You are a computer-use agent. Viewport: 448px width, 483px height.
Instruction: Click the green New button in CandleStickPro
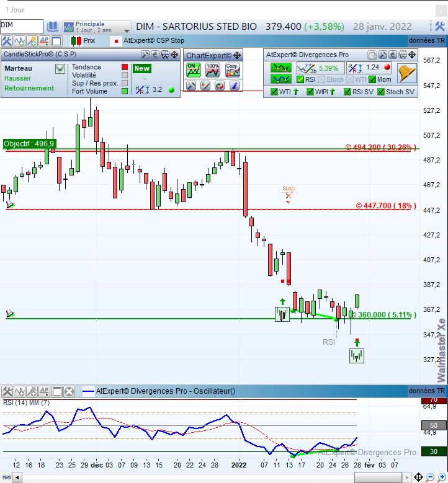point(142,68)
